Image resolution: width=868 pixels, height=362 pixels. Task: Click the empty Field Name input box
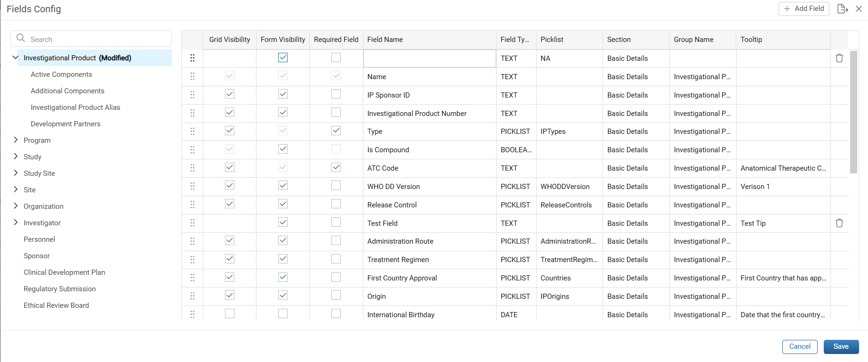429,58
